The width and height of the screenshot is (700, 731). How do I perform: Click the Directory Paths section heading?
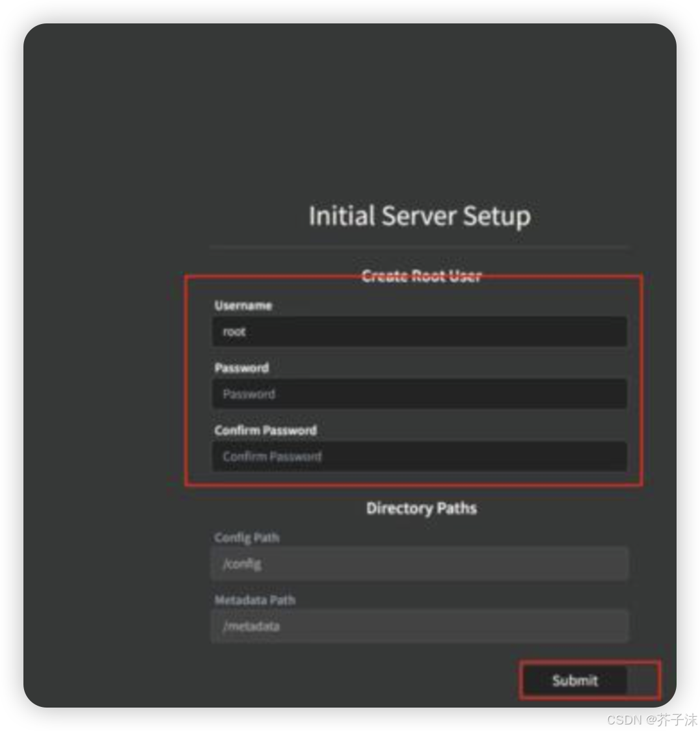(422, 508)
